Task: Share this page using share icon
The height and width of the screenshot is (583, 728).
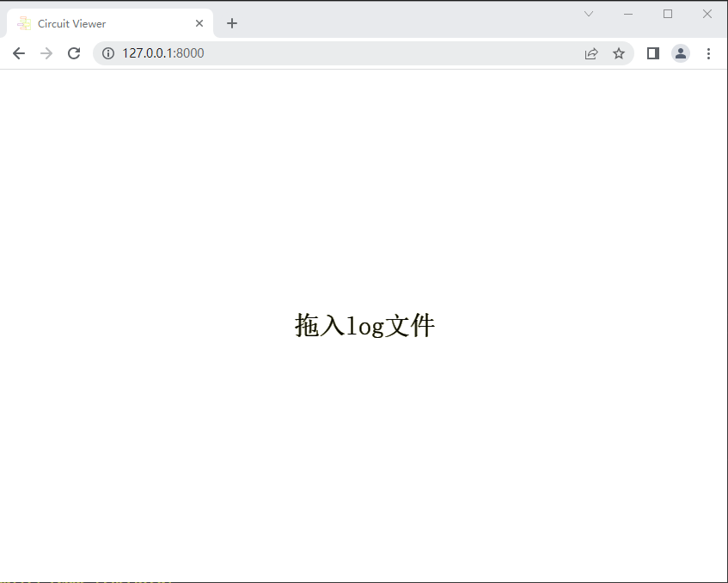Action: 591,53
